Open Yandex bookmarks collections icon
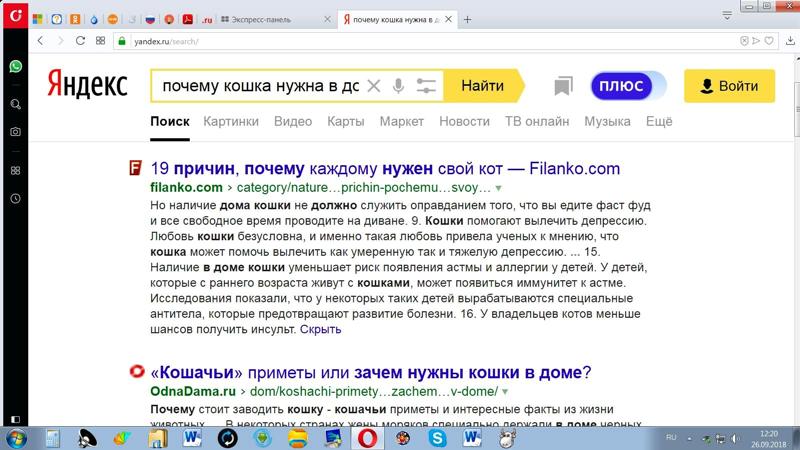 pos(563,86)
